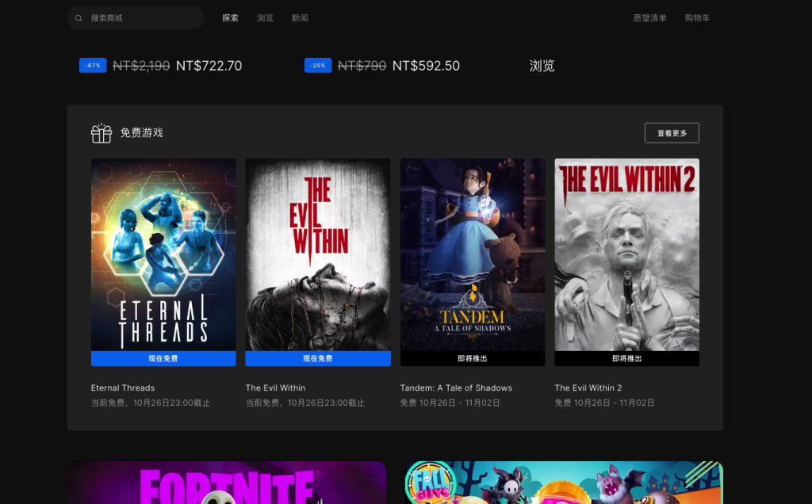Click Tandem free date range text
The image size is (812, 504).
(x=450, y=403)
